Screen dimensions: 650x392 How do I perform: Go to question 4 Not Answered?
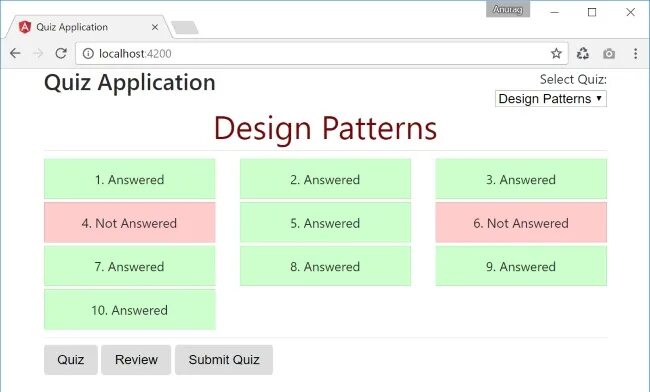(x=130, y=223)
